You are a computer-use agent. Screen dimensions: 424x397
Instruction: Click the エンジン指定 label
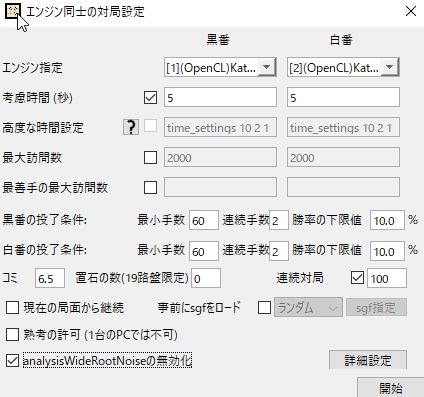coord(32,68)
